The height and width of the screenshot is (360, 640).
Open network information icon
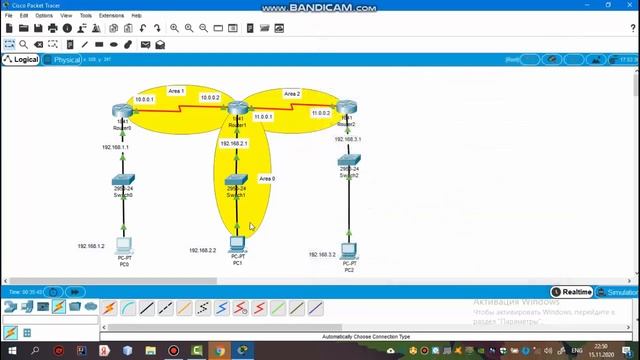(67, 28)
